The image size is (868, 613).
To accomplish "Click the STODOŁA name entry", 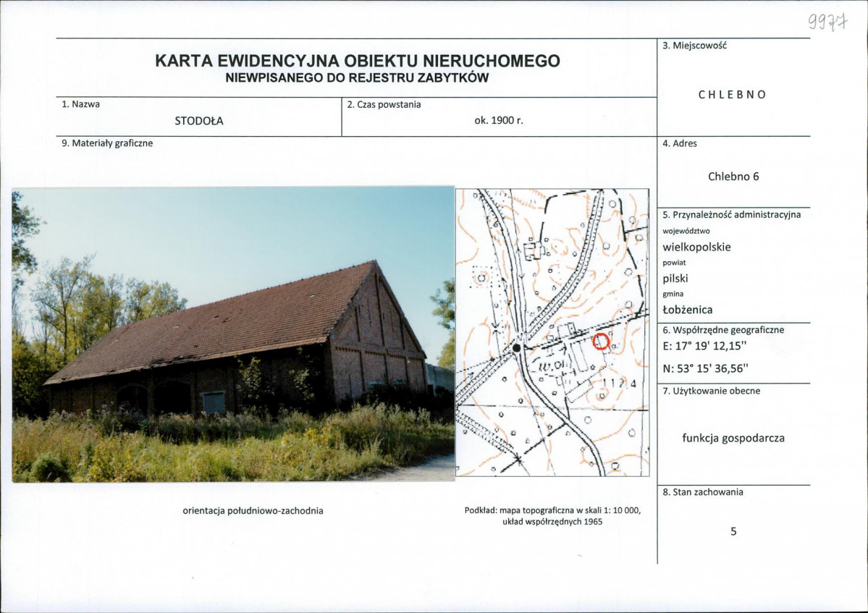I will point(199,120).
